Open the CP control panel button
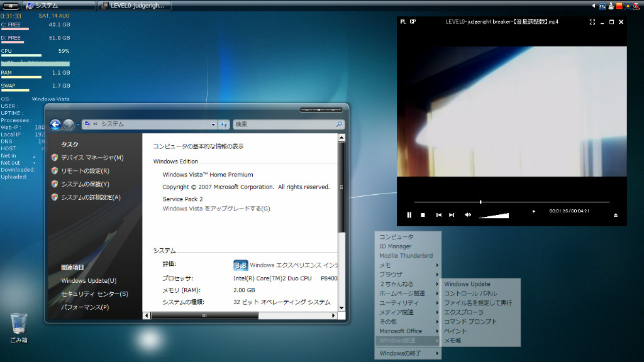Viewport: 644px width, 362px height. coord(413,22)
